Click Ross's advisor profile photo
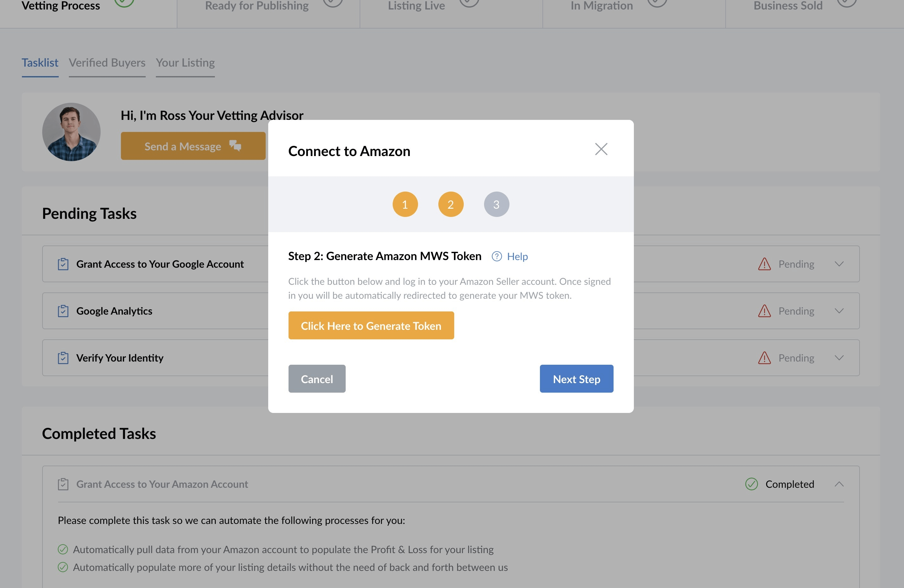The image size is (904, 588). tap(71, 132)
